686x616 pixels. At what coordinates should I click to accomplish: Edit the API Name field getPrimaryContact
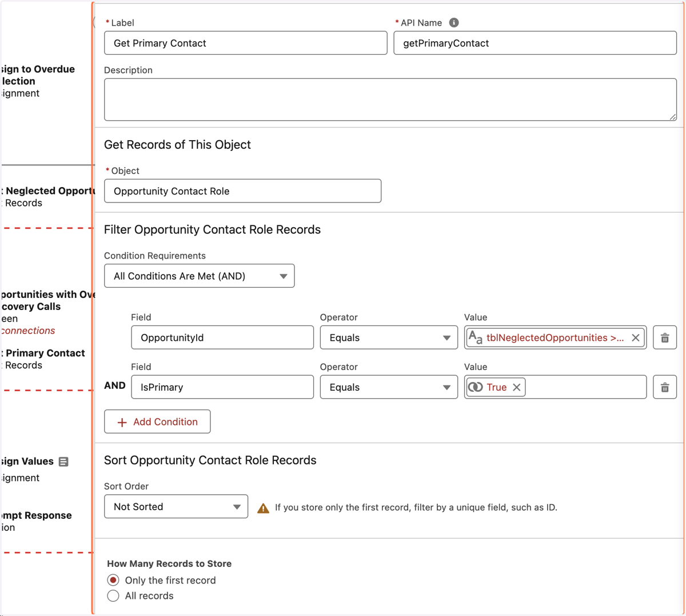535,43
